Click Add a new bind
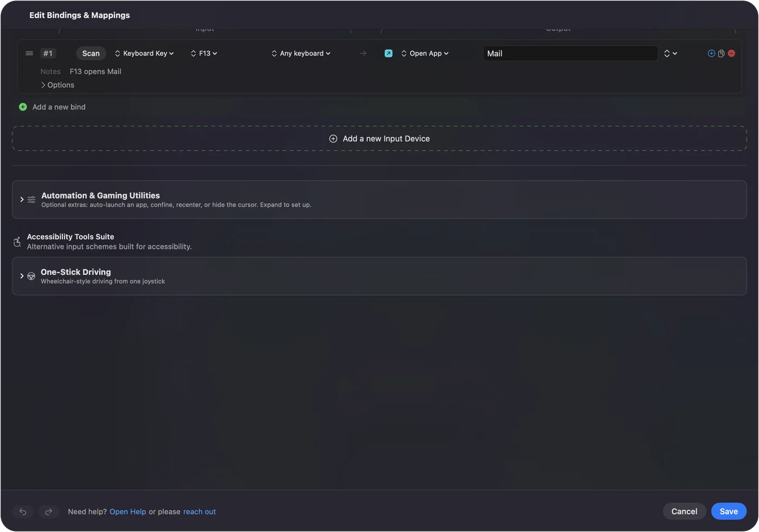The width and height of the screenshot is (759, 532). [59, 107]
